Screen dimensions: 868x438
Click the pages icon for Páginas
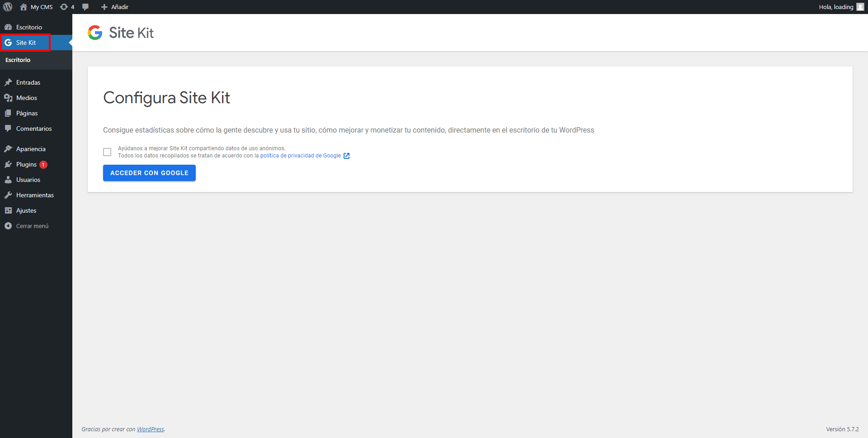8,113
